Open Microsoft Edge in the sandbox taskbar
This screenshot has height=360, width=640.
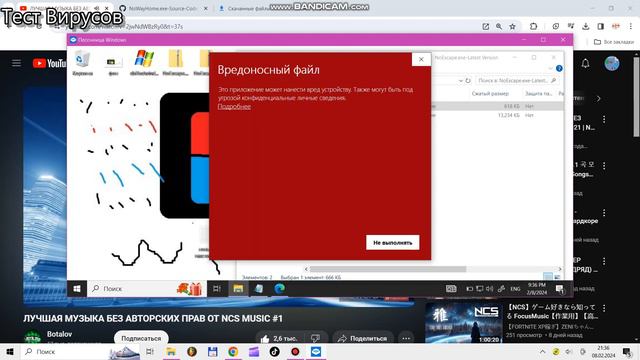(x=280, y=289)
